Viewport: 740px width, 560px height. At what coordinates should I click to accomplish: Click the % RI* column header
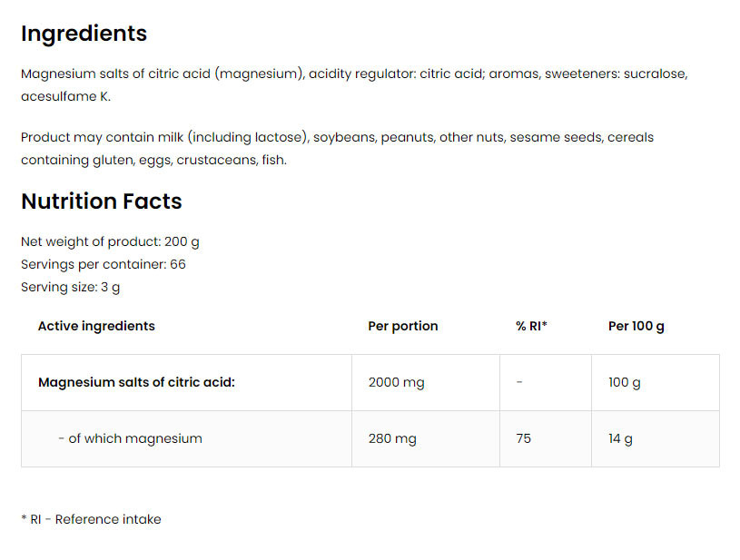click(x=531, y=326)
